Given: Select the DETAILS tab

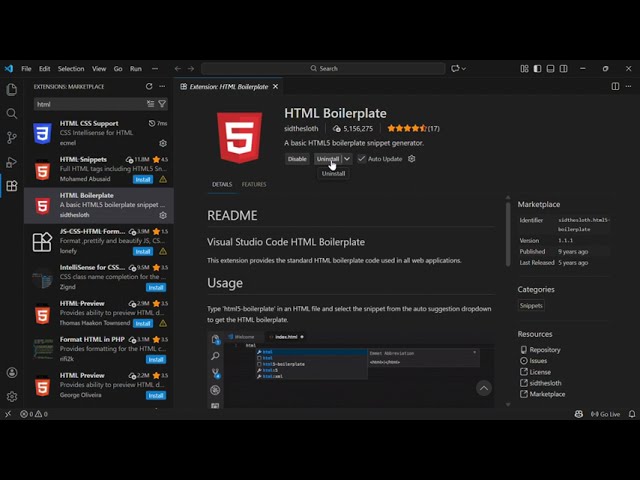Looking at the screenshot, I should point(222,184).
